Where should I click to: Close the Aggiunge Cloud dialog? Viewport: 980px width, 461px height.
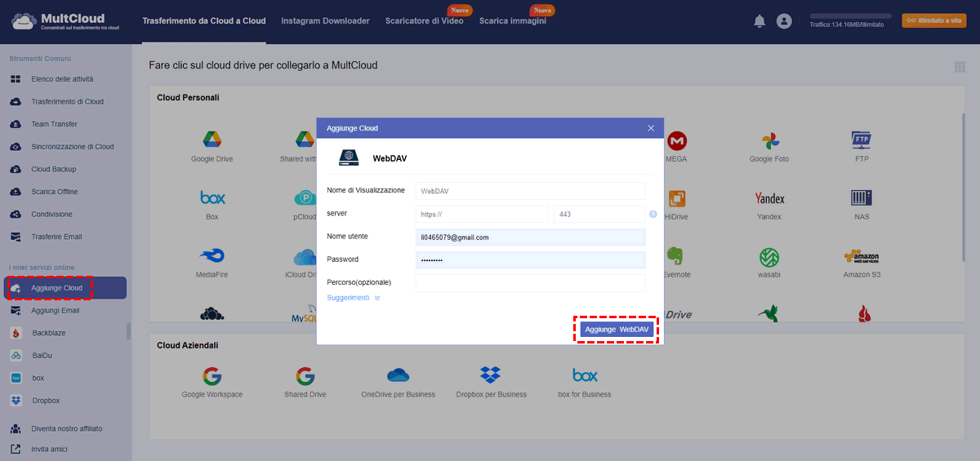651,128
